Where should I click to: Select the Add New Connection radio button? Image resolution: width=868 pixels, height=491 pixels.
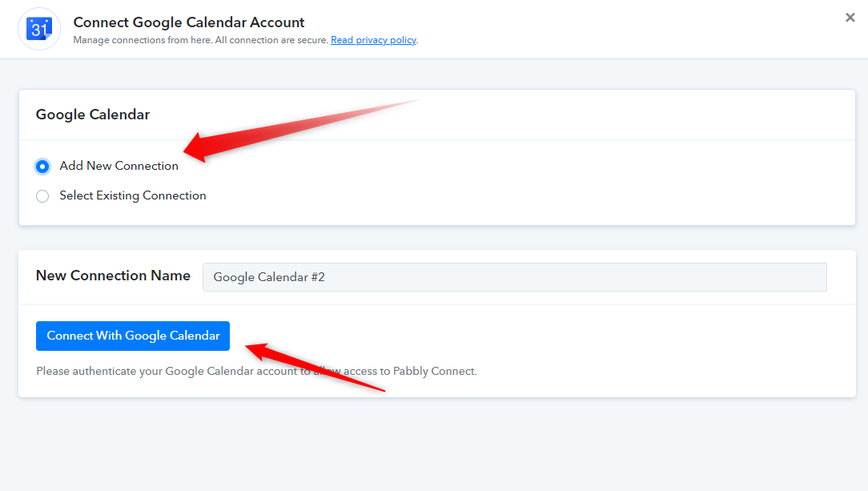42,166
